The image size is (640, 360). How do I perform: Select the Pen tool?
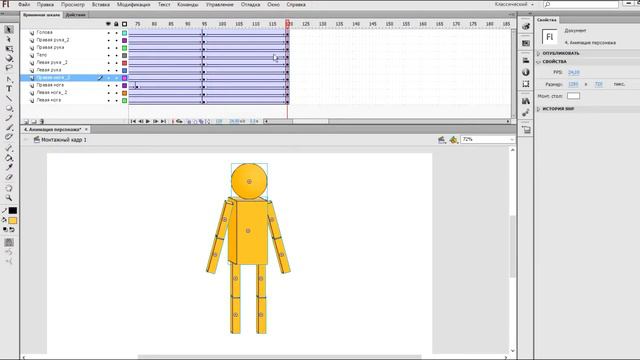pos(9,79)
